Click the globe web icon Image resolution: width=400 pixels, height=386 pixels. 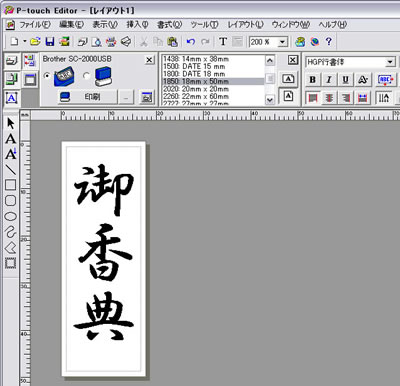tap(314, 42)
